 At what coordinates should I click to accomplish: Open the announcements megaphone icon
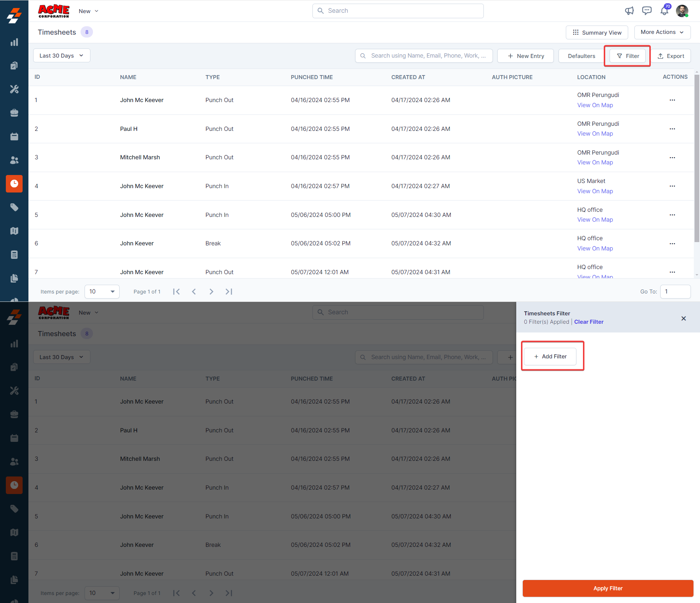[629, 11]
